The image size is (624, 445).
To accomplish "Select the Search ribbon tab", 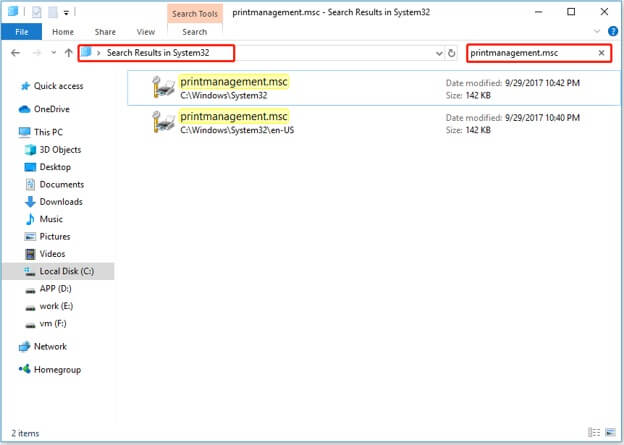I will tap(195, 32).
